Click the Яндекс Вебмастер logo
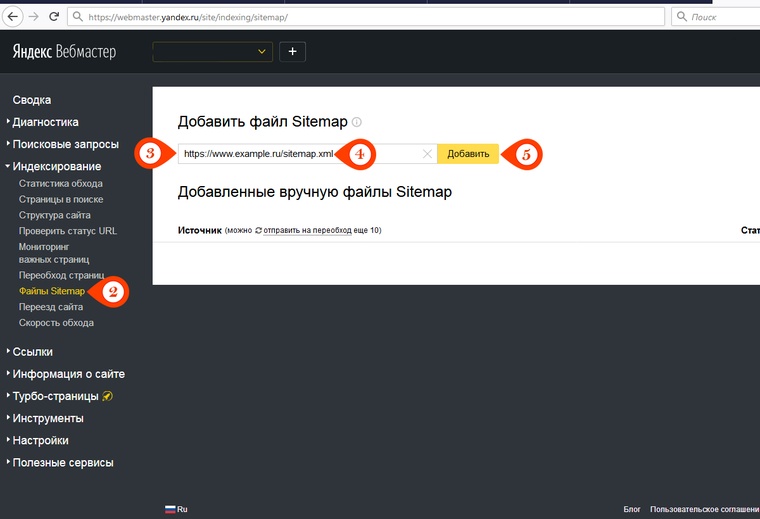 [x=64, y=51]
